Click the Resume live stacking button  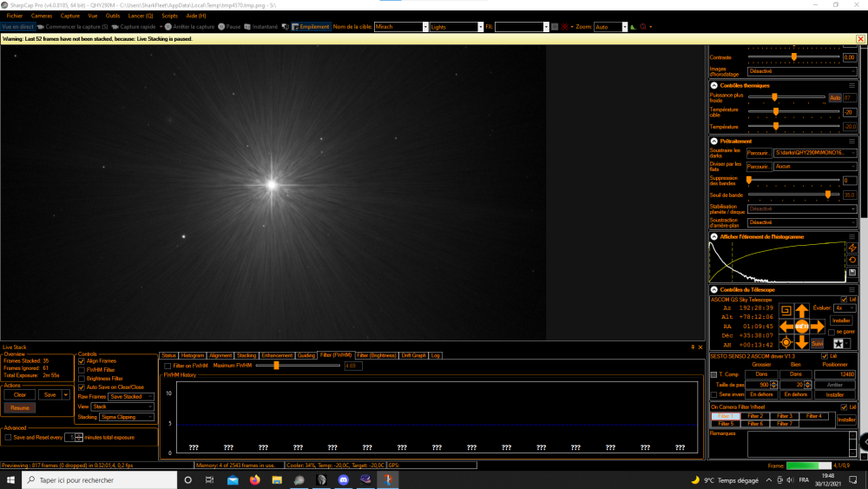pyautogui.click(x=20, y=407)
